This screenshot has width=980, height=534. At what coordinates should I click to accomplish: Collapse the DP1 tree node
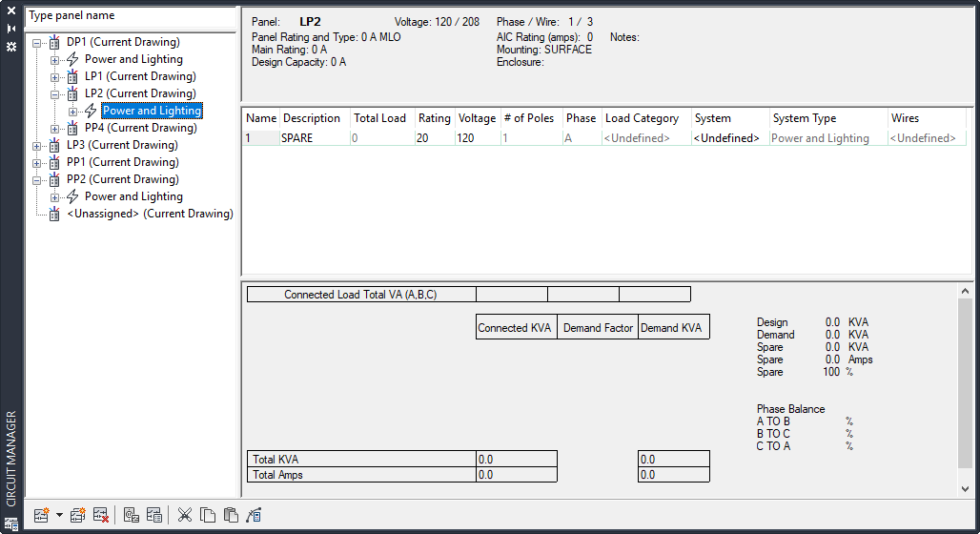tap(37, 43)
